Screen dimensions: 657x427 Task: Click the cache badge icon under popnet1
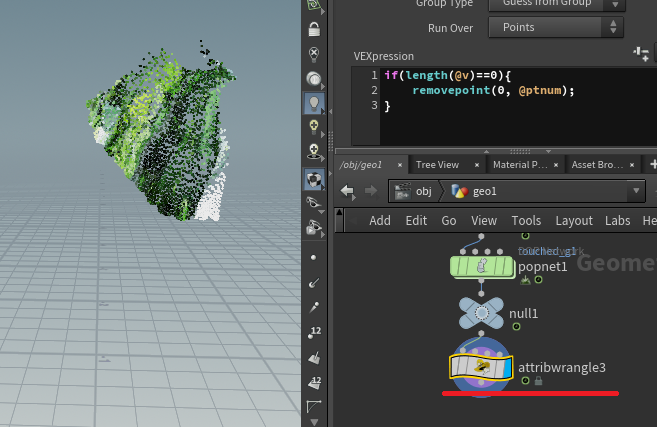click(x=525, y=280)
